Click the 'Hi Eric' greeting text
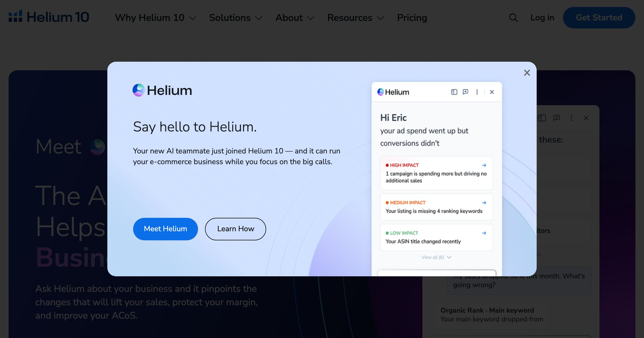Screen dimensions: 644x338 point(393,118)
